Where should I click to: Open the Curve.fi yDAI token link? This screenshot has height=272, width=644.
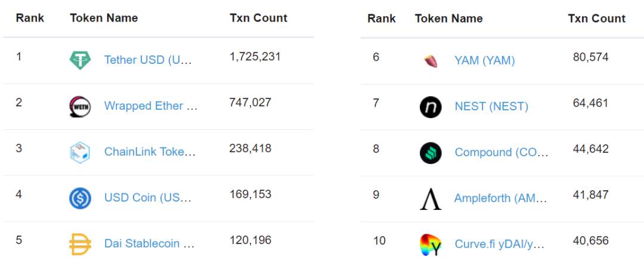[499, 244]
